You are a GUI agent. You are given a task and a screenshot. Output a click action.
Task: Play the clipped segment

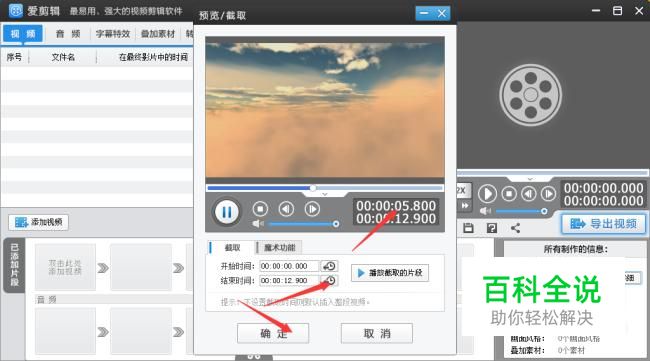tap(390, 273)
